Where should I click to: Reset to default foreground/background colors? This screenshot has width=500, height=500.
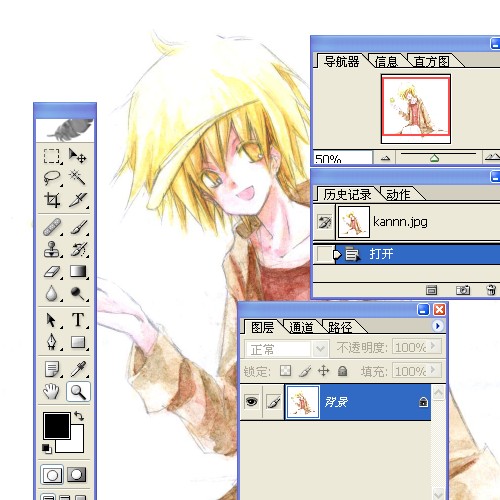[x=47, y=449]
